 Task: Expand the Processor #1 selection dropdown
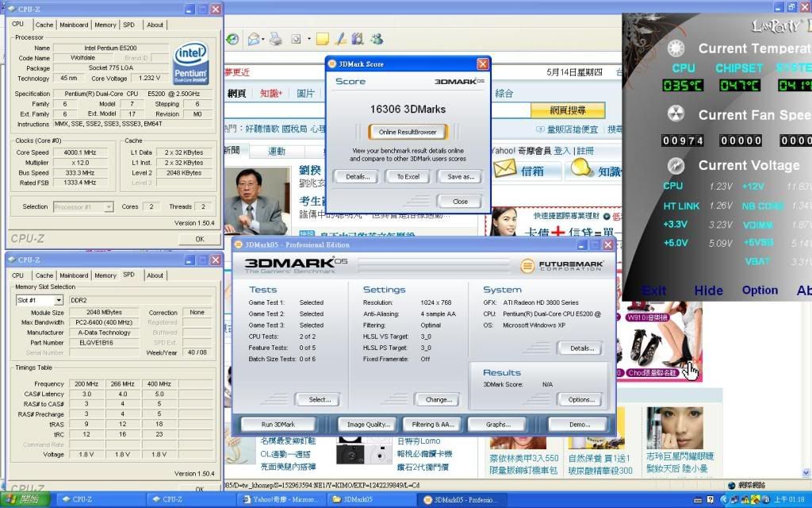(108, 207)
